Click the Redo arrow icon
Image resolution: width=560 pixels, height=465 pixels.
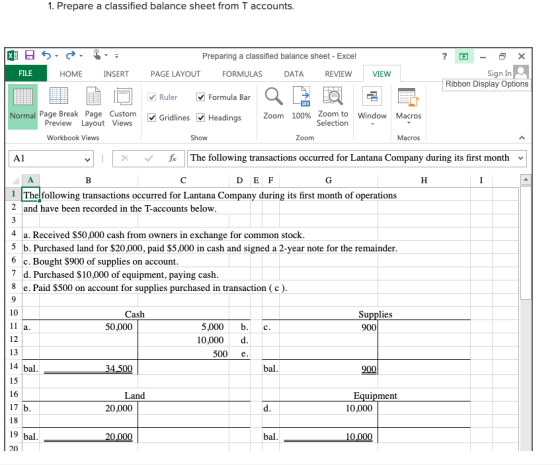[x=70, y=55]
